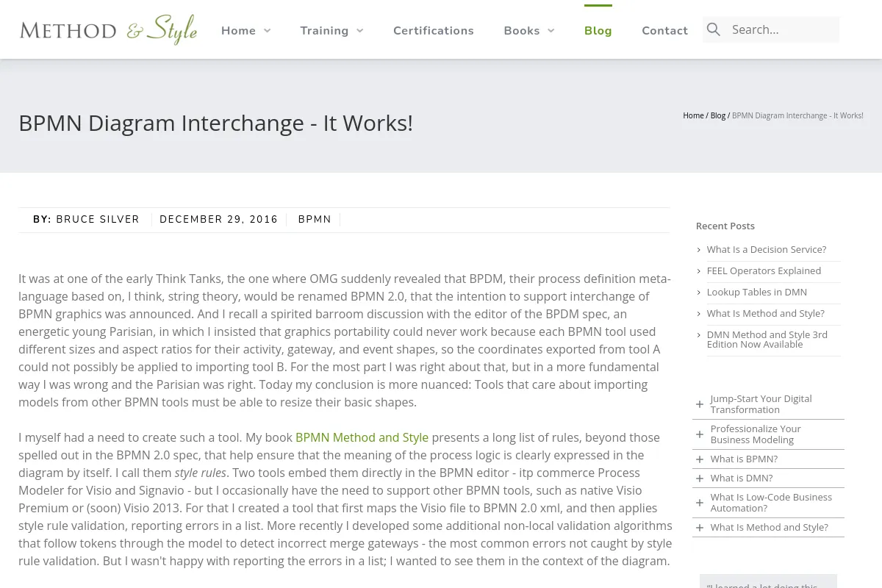Image resolution: width=882 pixels, height=588 pixels.
Task: Click the arrow beside FEEL Operators Explained
Action: coord(699,271)
